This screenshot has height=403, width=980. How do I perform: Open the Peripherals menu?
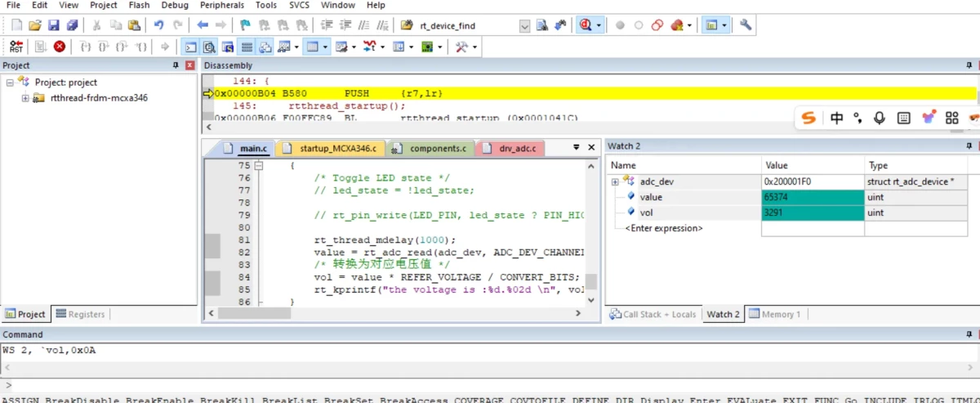click(222, 5)
